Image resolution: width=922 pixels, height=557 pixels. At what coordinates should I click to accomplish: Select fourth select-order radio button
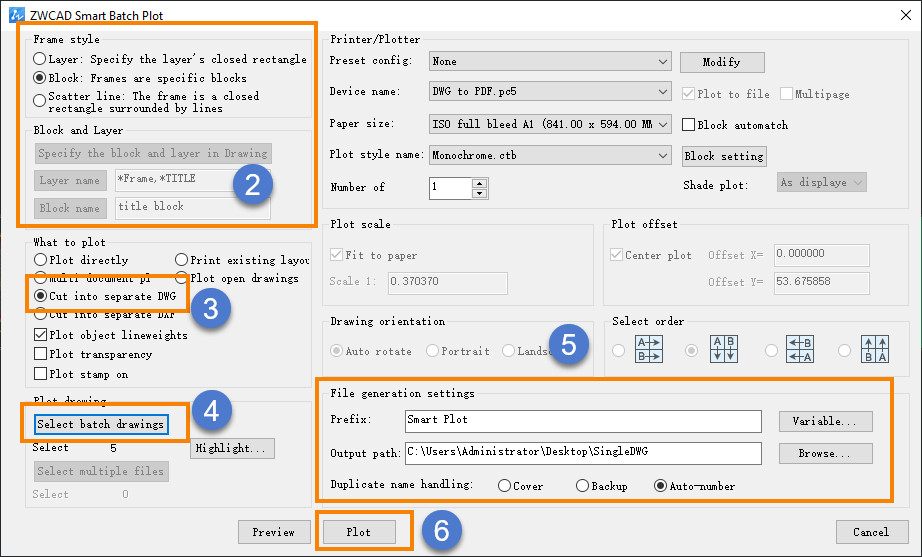[x=844, y=351]
